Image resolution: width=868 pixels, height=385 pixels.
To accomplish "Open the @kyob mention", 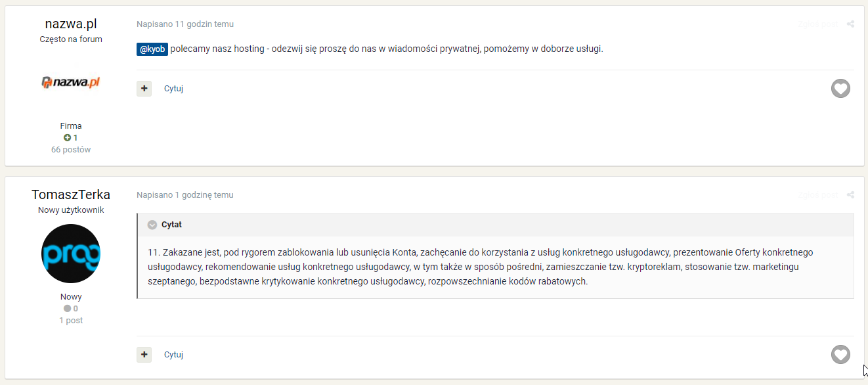I will (x=152, y=49).
